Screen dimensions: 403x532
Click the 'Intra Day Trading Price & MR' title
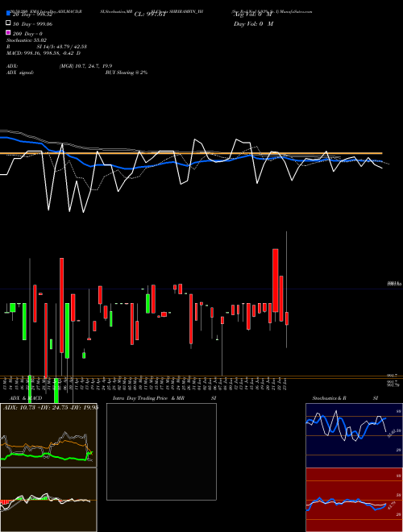pyautogui.click(x=148, y=398)
